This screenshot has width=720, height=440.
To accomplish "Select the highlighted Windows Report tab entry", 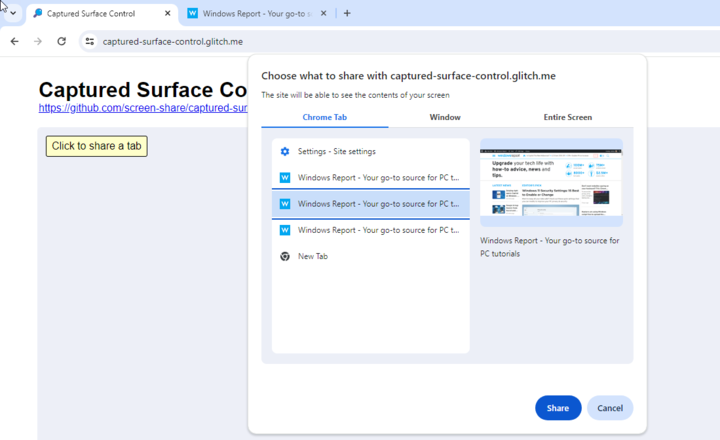I will click(x=371, y=204).
